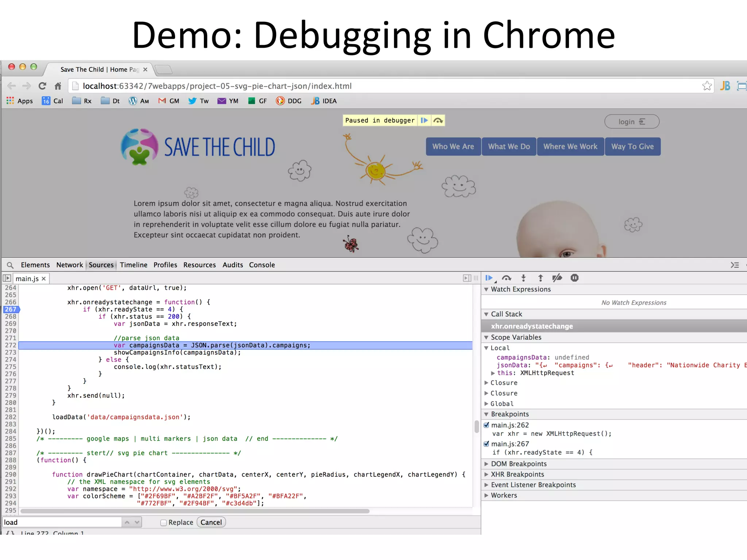Enable the Replace checkbox
Viewport: 747px width, 560px height.
(163, 522)
